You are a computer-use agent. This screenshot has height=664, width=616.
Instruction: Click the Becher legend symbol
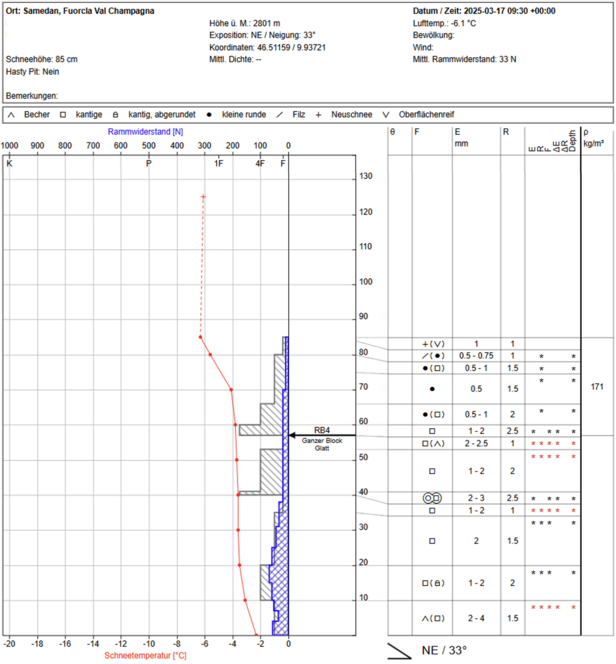coord(11,115)
